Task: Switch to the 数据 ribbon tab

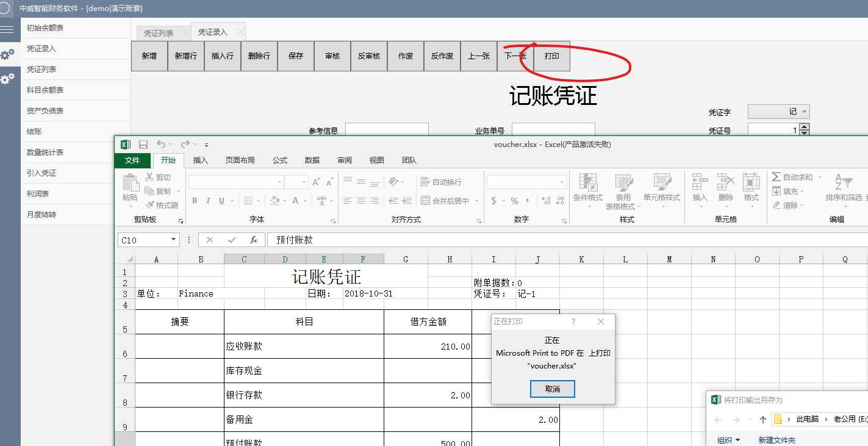Action: (x=312, y=160)
